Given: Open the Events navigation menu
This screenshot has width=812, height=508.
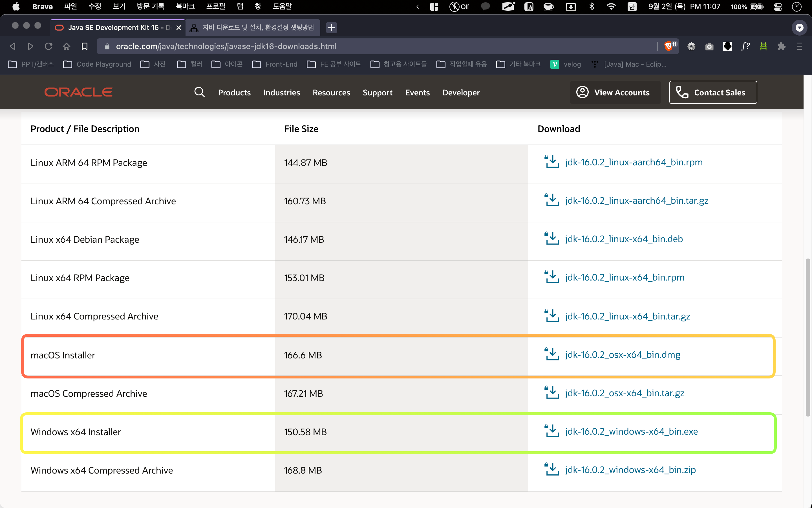Looking at the screenshot, I should (x=417, y=92).
